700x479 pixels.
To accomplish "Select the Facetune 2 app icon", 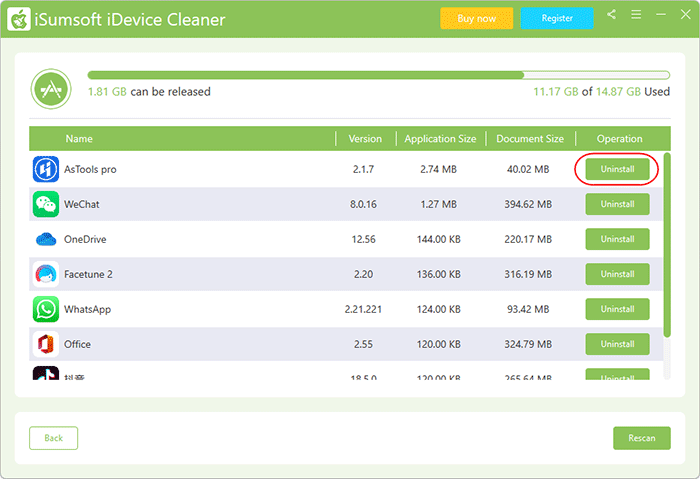I will [x=46, y=274].
